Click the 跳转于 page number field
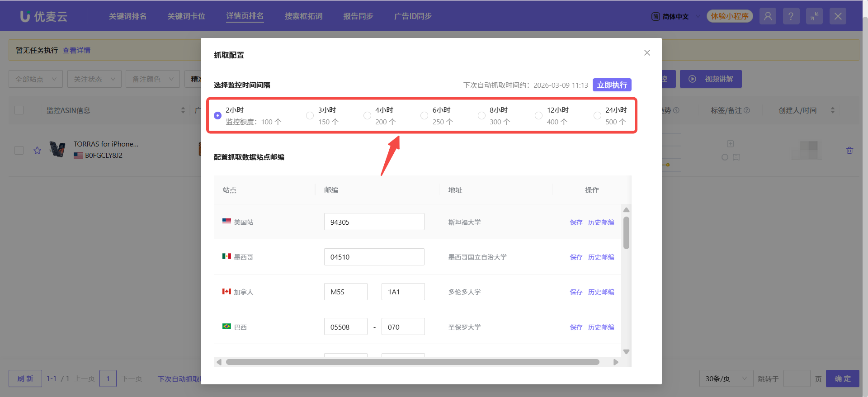Screen dimensions: 868x397 click(797, 378)
